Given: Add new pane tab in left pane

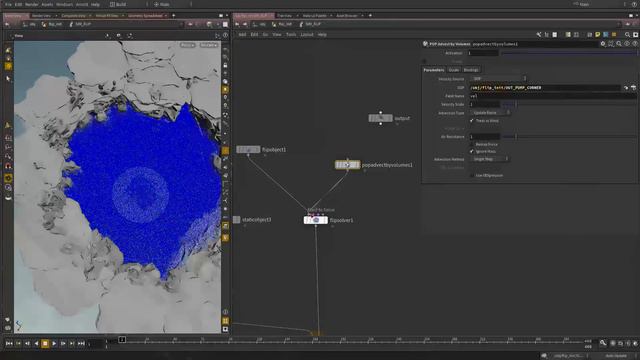Looking at the screenshot, I should [x=173, y=16].
